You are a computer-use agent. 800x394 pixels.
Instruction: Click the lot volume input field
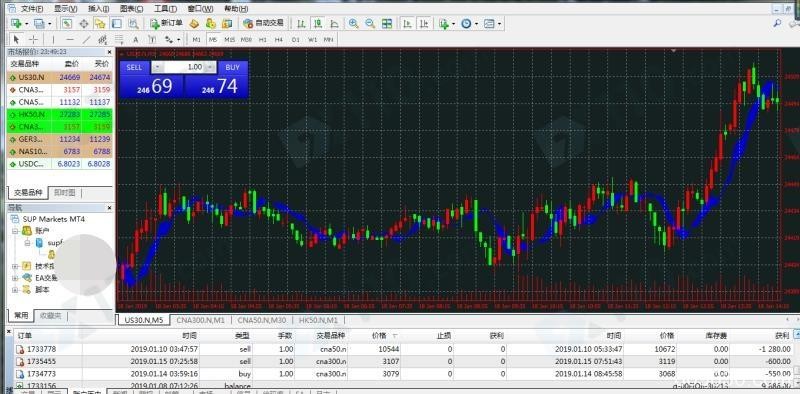pos(184,67)
